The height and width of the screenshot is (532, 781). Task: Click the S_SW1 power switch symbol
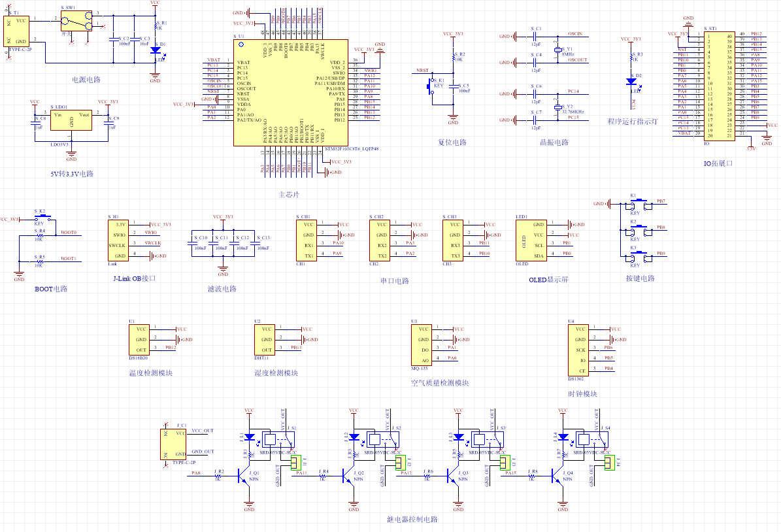click(76, 21)
